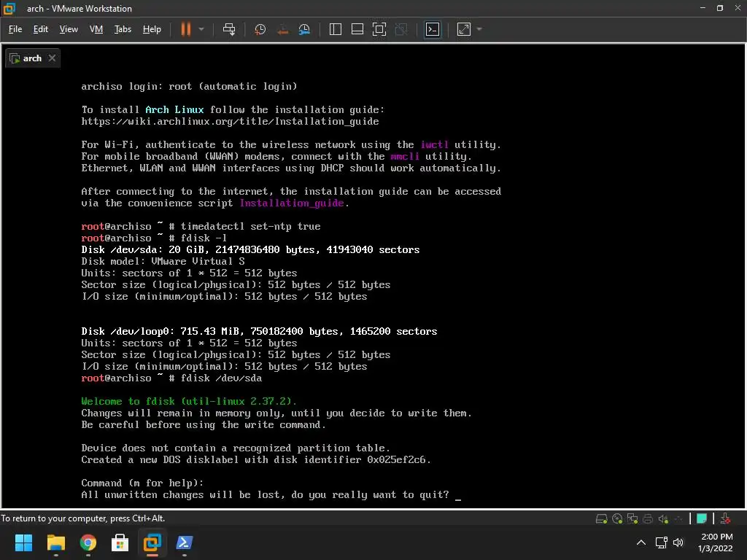747x560 pixels.
Task: Click the teal message log note icon
Action: [x=701, y=518]
